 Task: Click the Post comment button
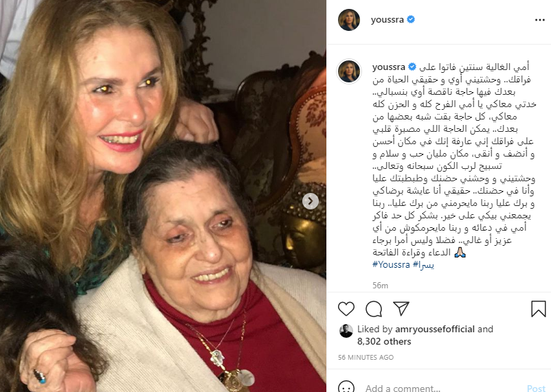(536, 388)
